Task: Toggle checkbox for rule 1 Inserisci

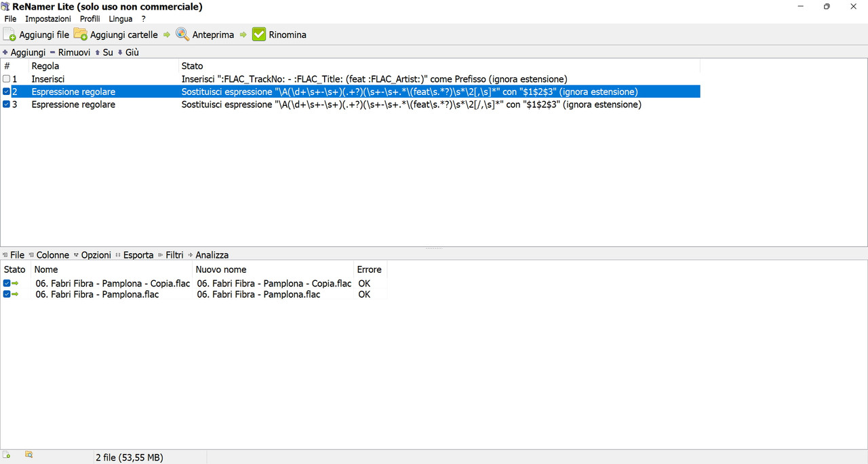Action: tap(6, 79)
